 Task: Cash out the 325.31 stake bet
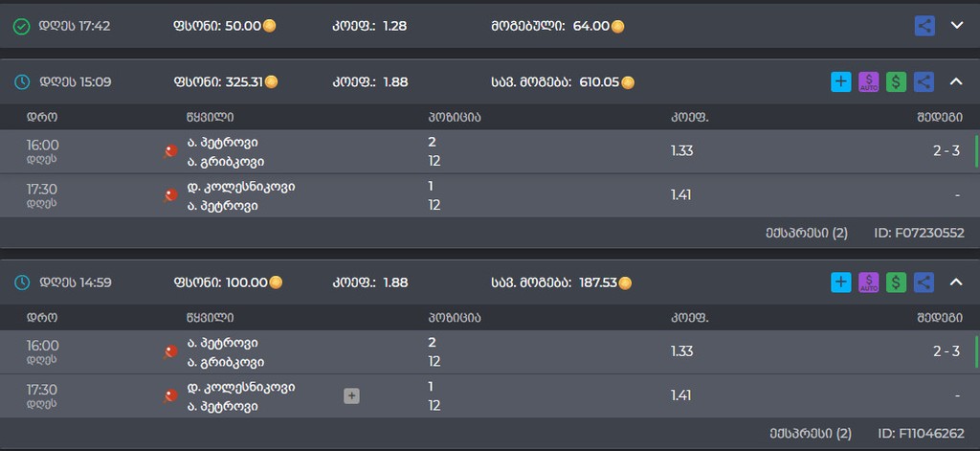[x=896, y=82]
